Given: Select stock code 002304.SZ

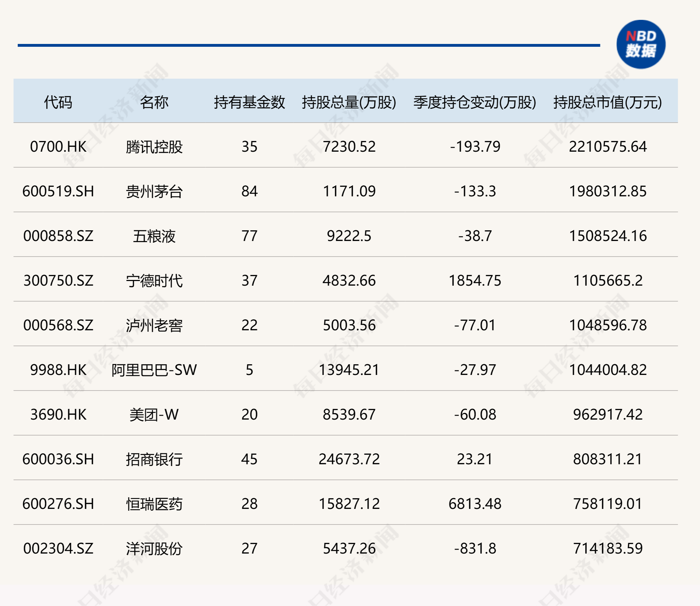Looking at the screenshot, I should pyautogui.click(x=58, y=549).
